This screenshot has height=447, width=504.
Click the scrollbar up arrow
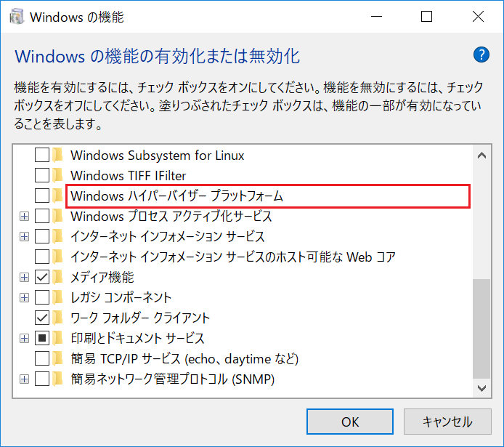[x=481, y=154]
